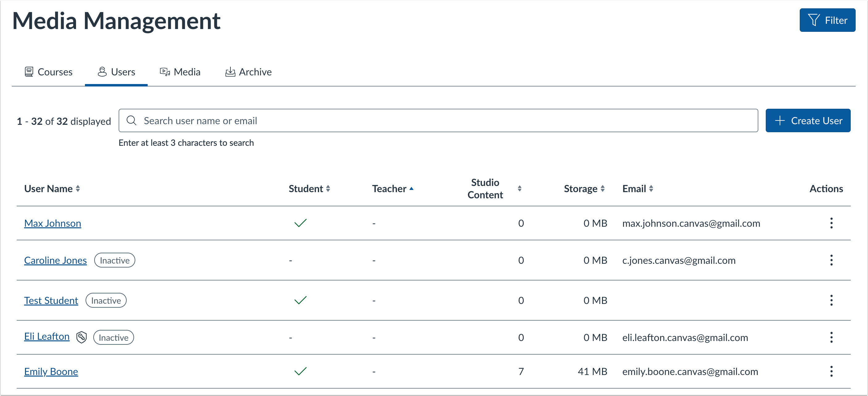Image resolution: width=868 pixels, height=396 pixels.
Task: Open Emily Boone's profile link
Action: (51, 371)
